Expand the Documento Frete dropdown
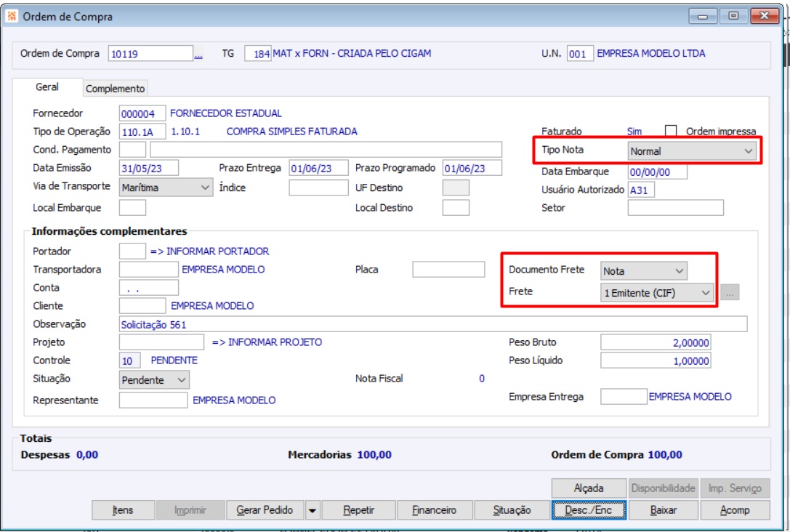The height and width of the screenshot is (532, 790). tap(643, 271)
